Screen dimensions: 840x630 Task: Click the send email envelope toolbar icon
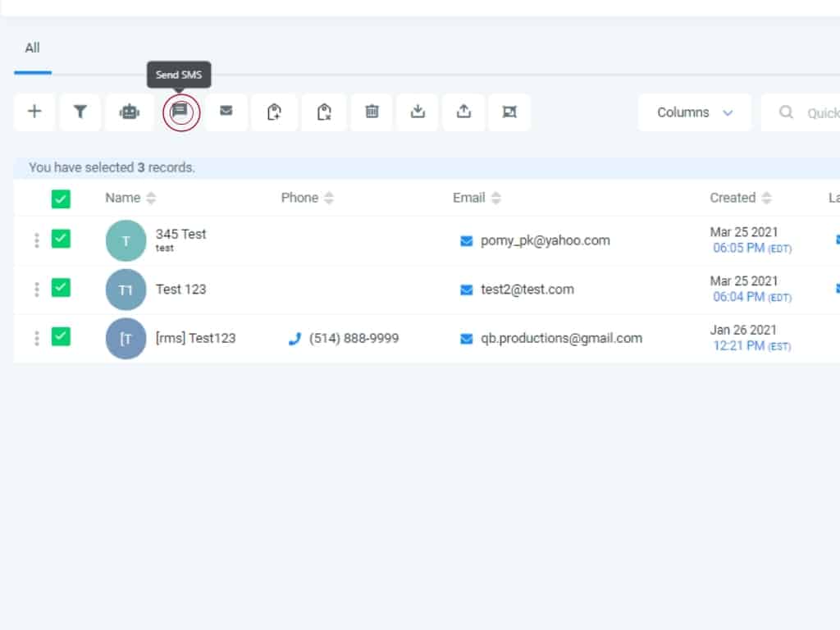(226, 112)
